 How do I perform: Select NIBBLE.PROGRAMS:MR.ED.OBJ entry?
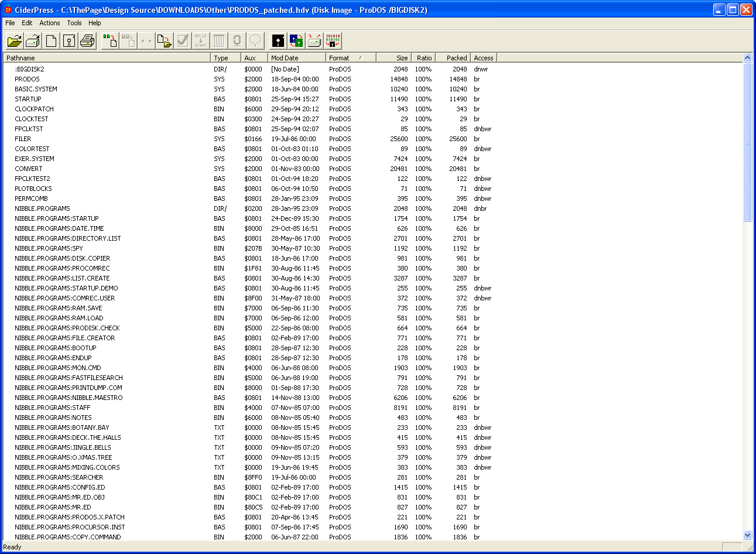click(x=251, y=497)
